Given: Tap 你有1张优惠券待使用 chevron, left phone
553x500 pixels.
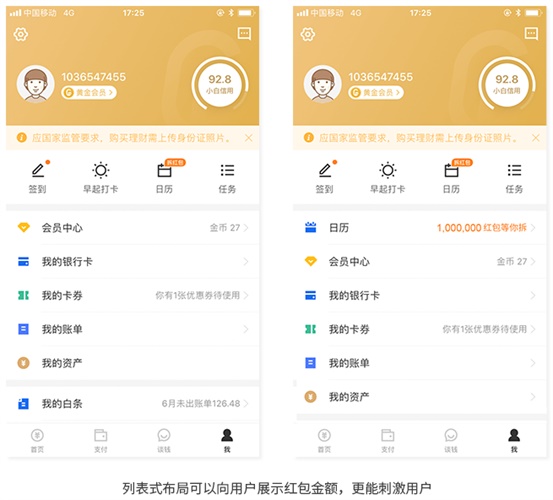Looking at the screenshot, I should point(246,295).
